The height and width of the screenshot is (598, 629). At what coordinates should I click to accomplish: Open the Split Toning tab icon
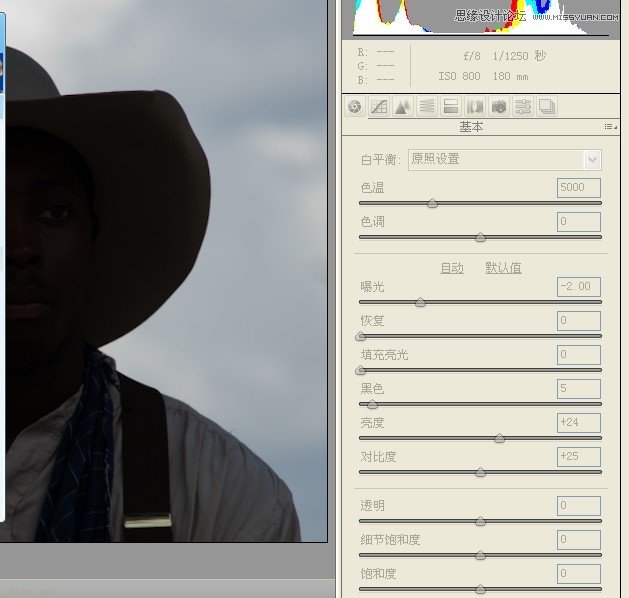click(x=451, y=107)
